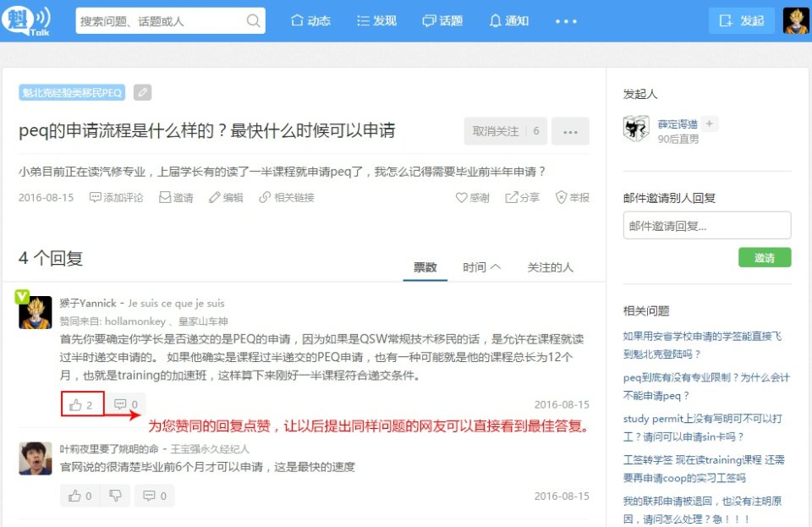Click 取消关注 to unfollow the question
Image resolution: width=812 pixels, height=527 pixels.
[506, 131]
